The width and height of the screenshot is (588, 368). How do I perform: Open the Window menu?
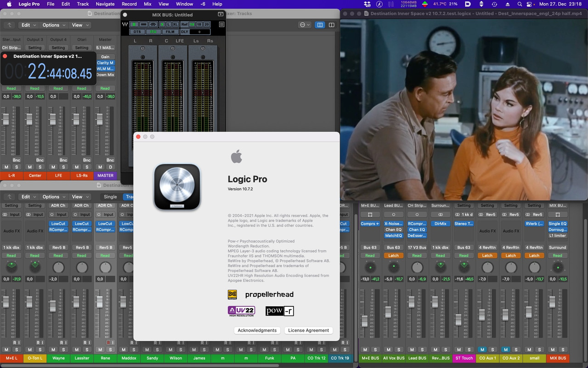pyautogui.click(x=184, y=4)
